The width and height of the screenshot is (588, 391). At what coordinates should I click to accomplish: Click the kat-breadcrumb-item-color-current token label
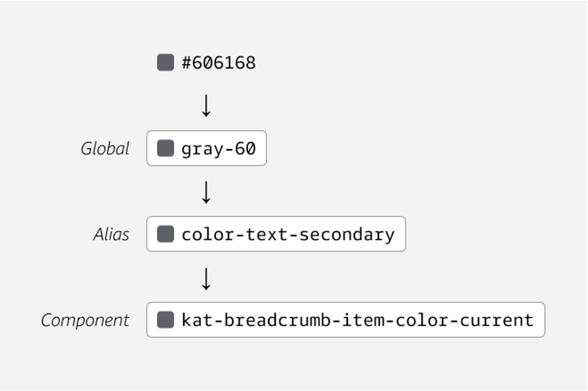(x=357, y=320)
